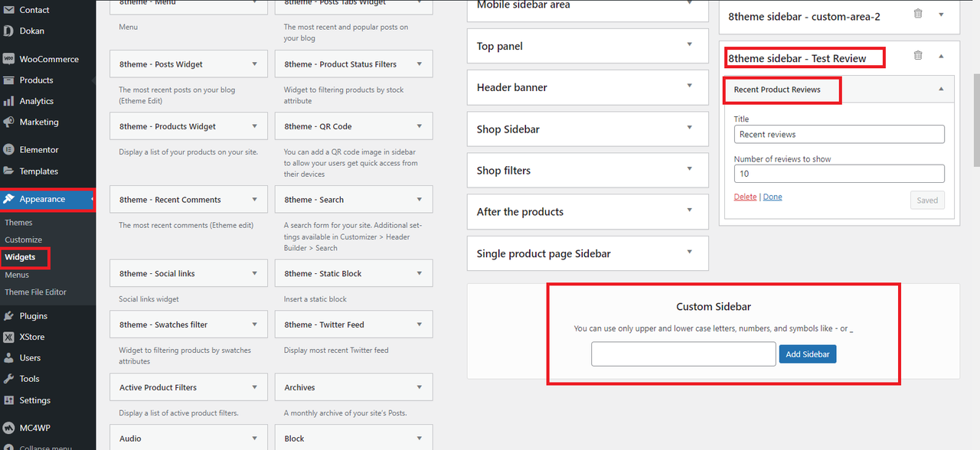Expand 8theme sidebar - custom-area-2 arrow

[941, 14]
